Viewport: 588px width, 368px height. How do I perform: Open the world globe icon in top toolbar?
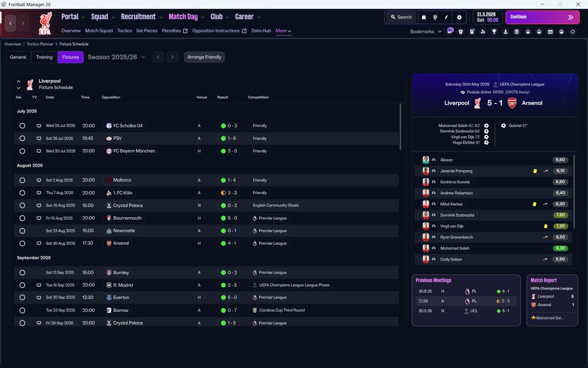(435, 17)
